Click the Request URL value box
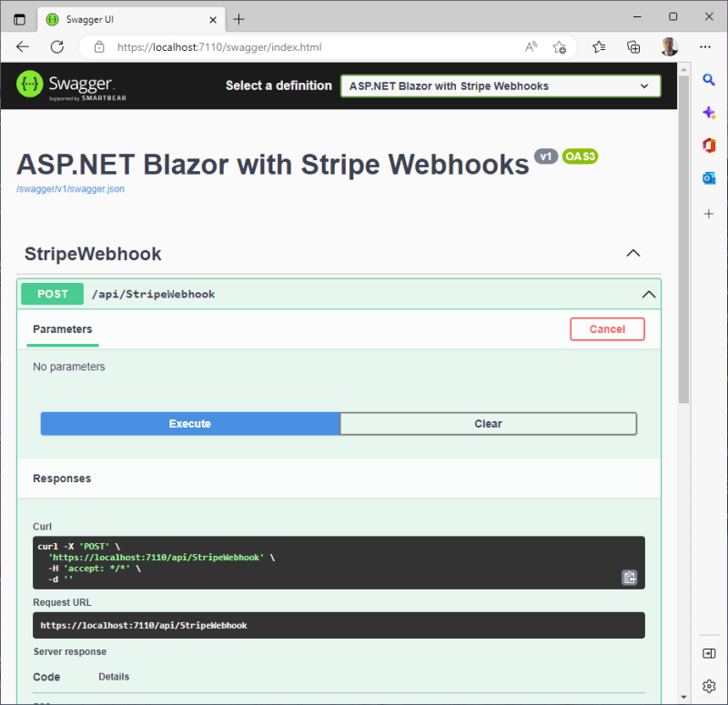Image resolution: width=728 pixels, height=705 pixels. coord(339,625)
